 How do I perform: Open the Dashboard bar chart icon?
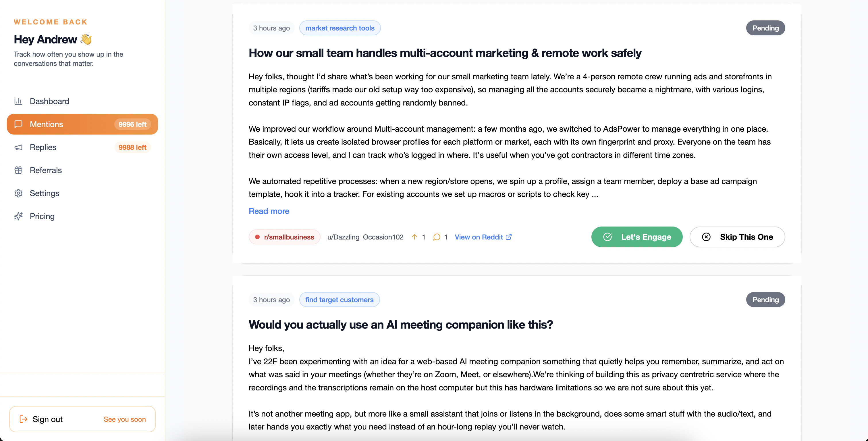pos(18,101)
